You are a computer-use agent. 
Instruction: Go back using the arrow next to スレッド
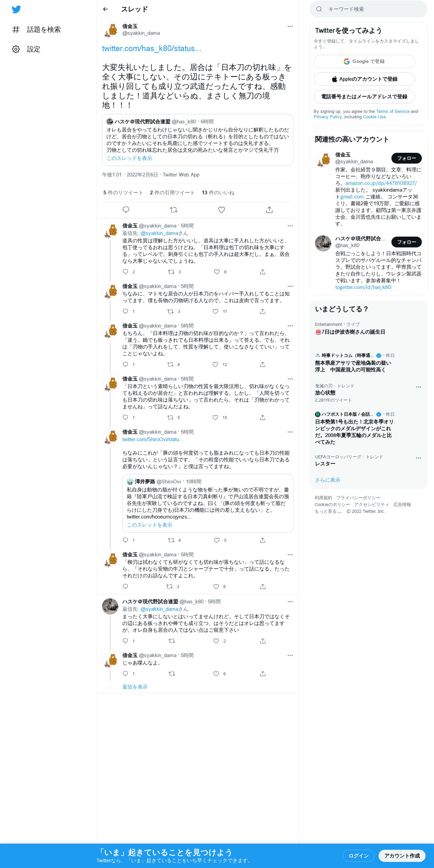105,9
